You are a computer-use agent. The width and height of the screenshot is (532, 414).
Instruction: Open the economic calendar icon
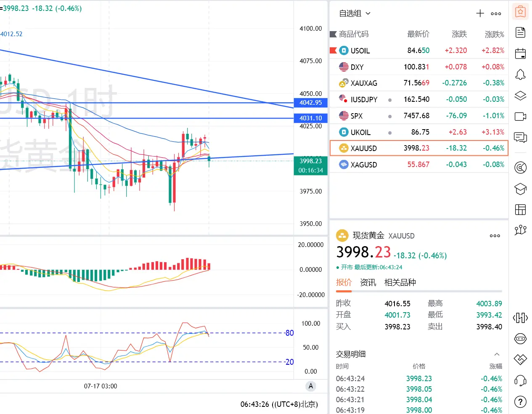pos(520,53)
